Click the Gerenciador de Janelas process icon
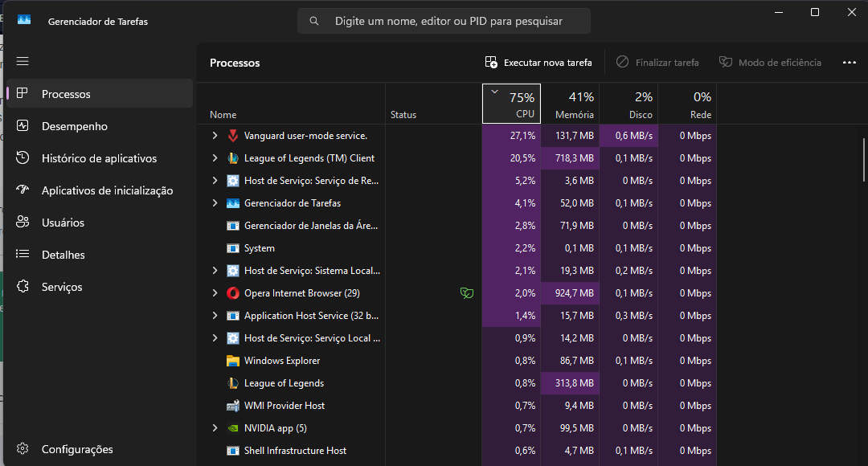Viewport: 868px width, 466px height. [x=233, y=226]
